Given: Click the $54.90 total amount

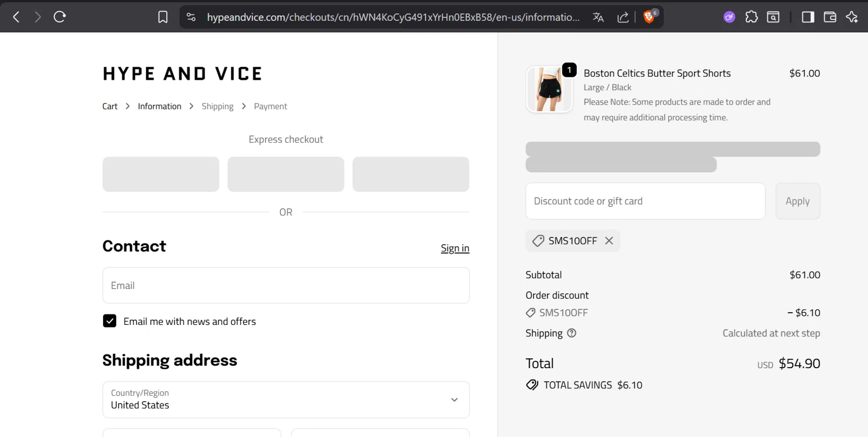Looking at the screenshot, I should [x=799, y=364].
